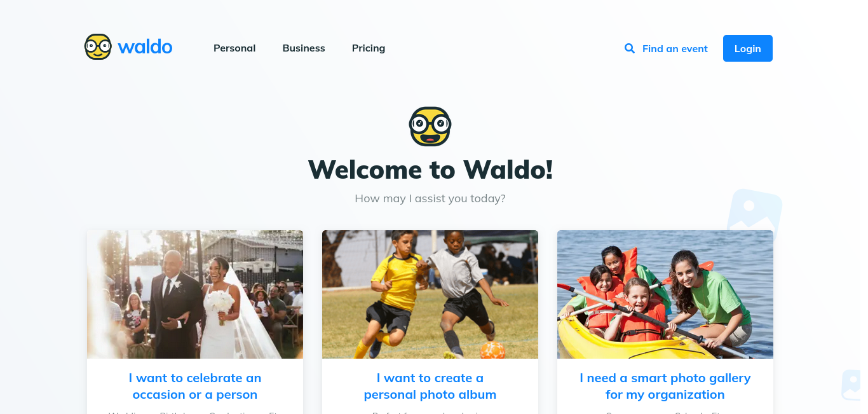Click description text under celebrate occasion card
This screenshot has width=868, height=414.
coord(195,411)
